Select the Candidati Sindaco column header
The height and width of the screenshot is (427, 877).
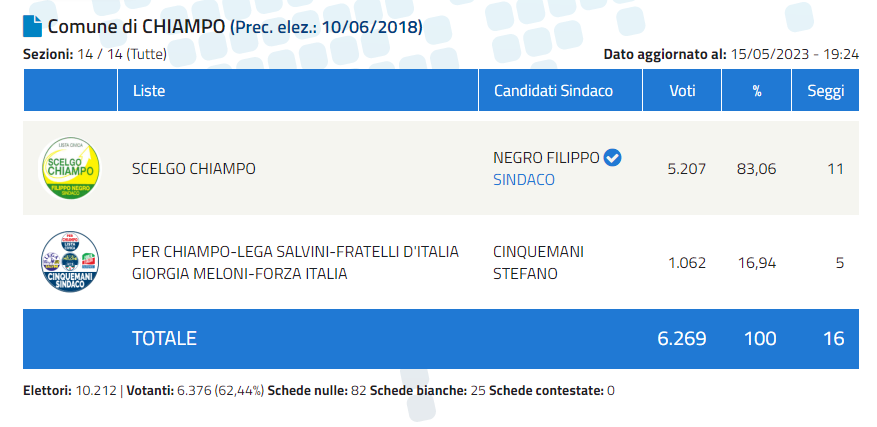[x=553, y=91]
